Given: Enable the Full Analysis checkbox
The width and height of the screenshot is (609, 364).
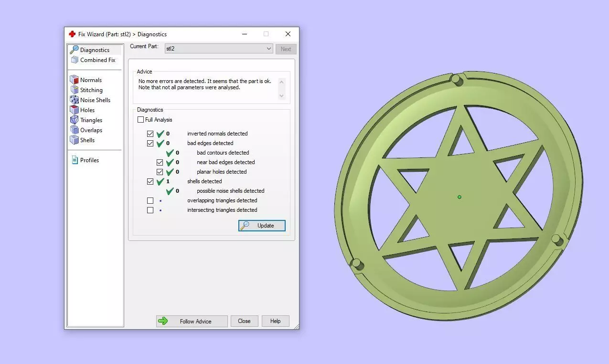Looking at the screenshot, I should 140,120.
